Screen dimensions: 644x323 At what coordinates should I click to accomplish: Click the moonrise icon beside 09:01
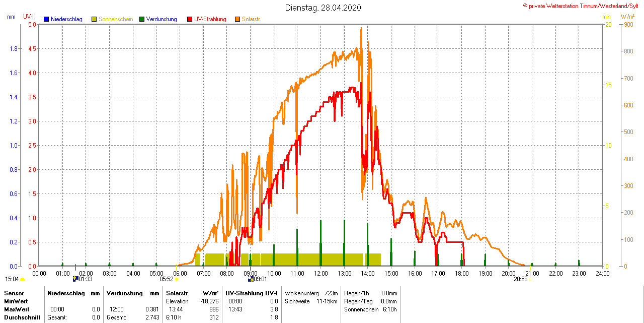tap(250, 279)
